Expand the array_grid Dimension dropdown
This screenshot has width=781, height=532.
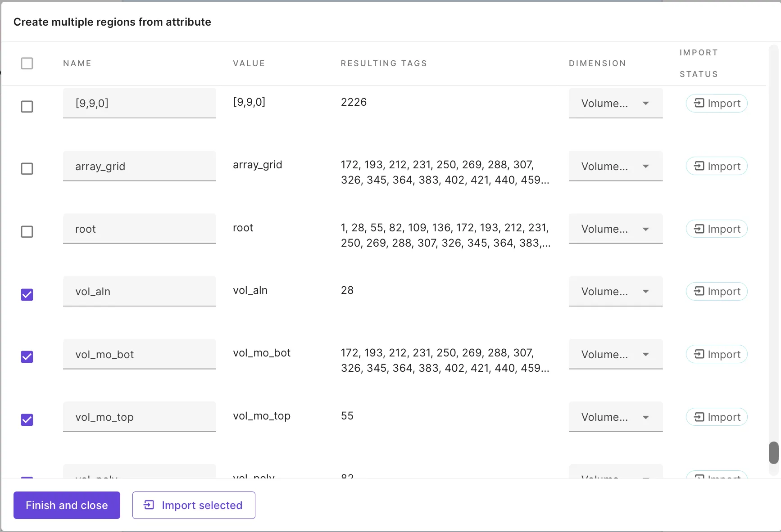(616, 167)
